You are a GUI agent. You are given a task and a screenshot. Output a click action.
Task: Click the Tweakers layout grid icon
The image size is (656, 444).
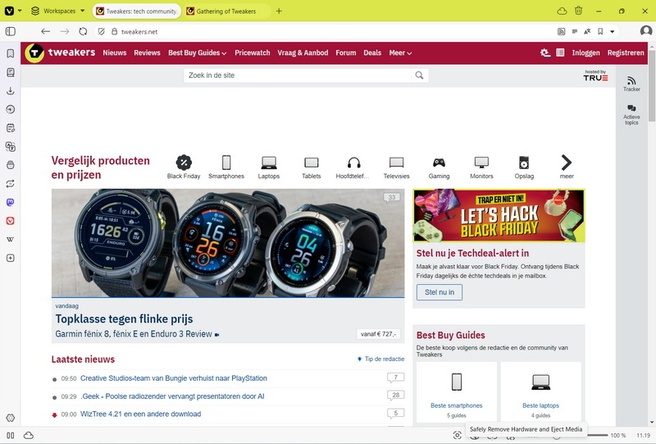pyautogui.click(x=560, y=53)
